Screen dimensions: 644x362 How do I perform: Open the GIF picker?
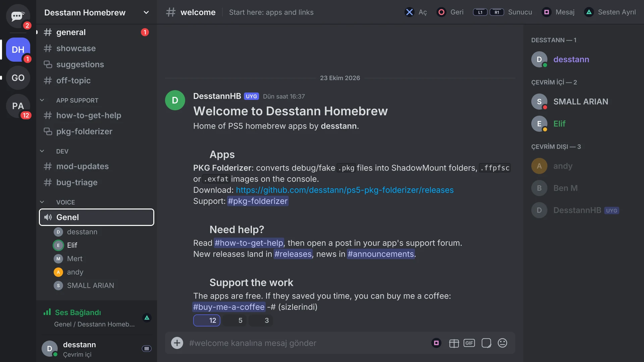click(x=469, y=343)
